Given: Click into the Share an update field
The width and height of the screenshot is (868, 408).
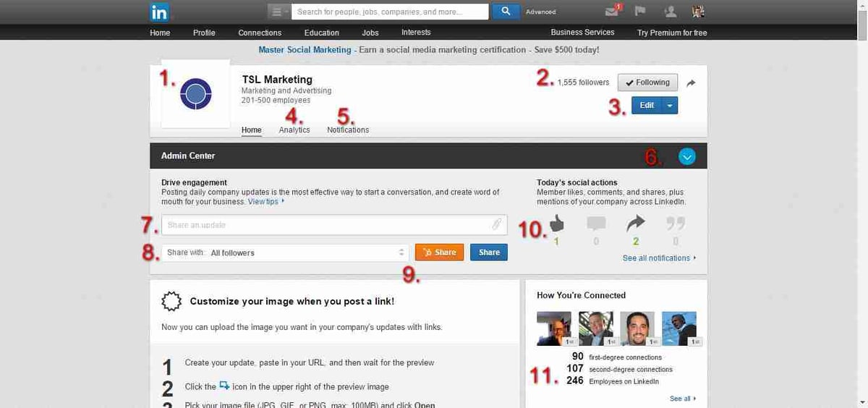Looking at the screenshot, I should (x=334, y=225).
